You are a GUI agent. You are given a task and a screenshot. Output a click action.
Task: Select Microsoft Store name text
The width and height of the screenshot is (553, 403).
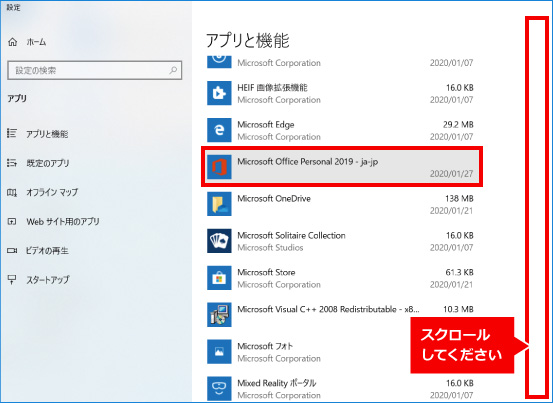[x=266, y=272]
